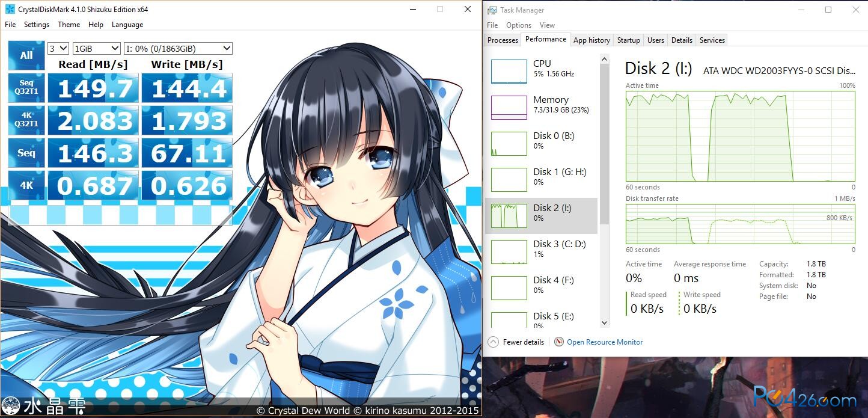Select Disk 5 (E:) in sidebar
The width and height of the screenshot is (868, 418).
click(541, 318)
